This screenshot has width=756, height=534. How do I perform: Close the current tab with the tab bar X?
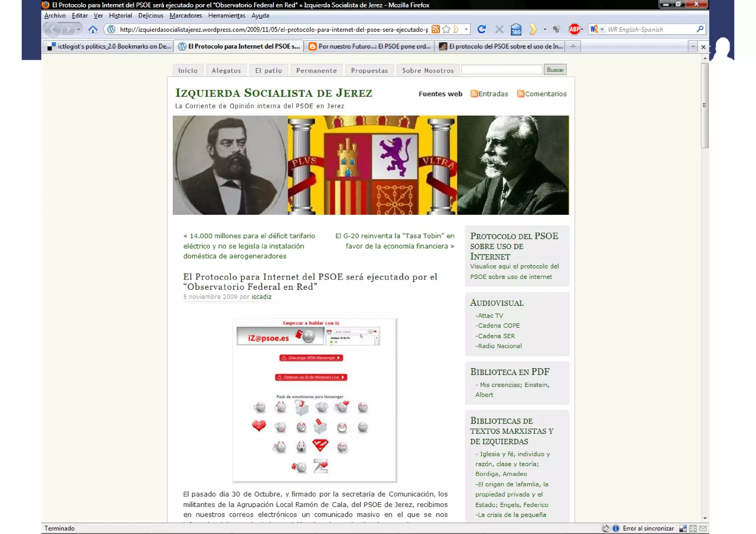click(703, 47)
